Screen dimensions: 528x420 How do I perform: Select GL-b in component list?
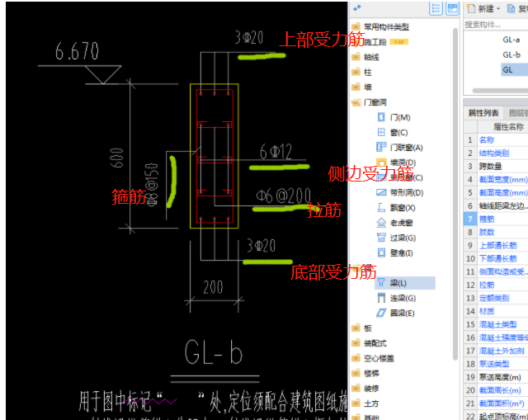(511, 55)
